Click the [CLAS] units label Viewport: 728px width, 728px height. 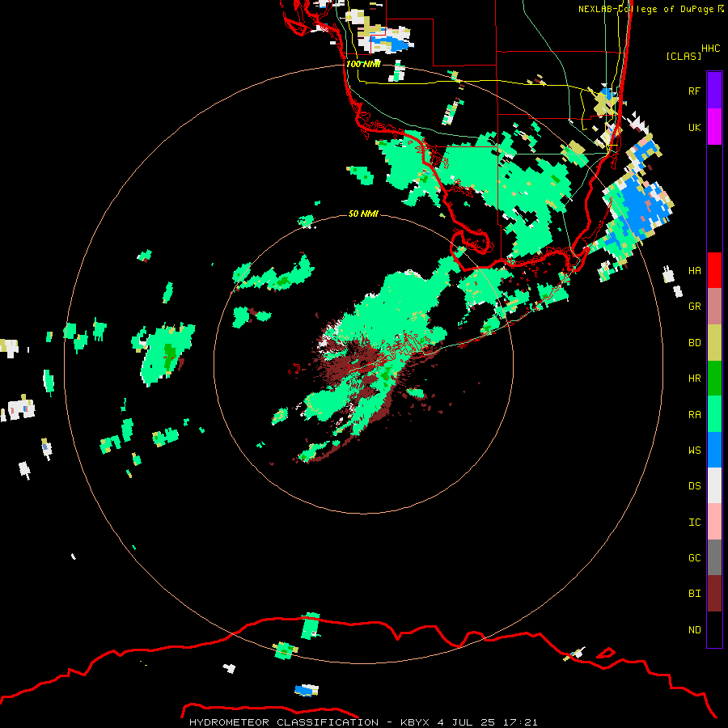coord(684,56)
